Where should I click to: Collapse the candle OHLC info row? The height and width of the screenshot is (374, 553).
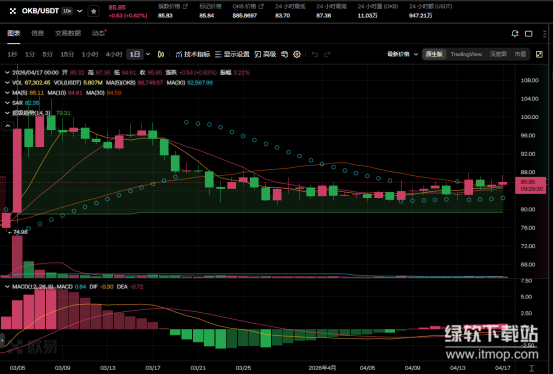[7, 73]
